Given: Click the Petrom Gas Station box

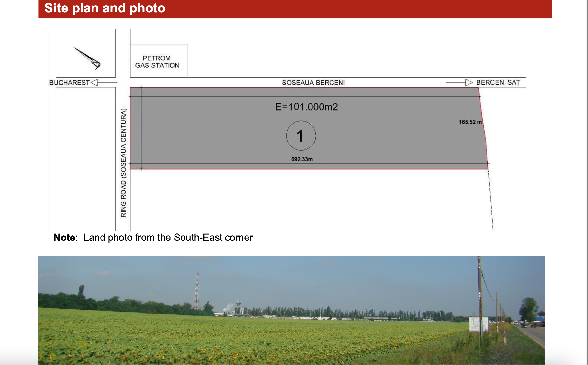Looking at the screenshot, I should (x=159, y=61).
